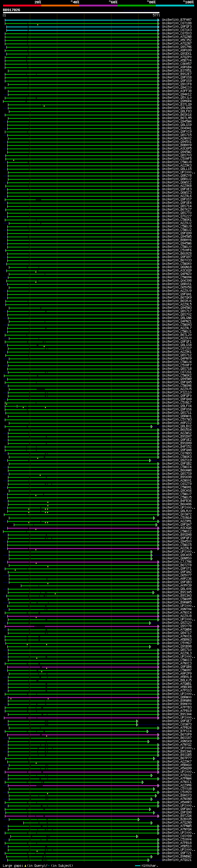Screen dimensions: 197x868
Task: Click the UniRef100_Q9FUT1 label
Action: coord(177,568)
